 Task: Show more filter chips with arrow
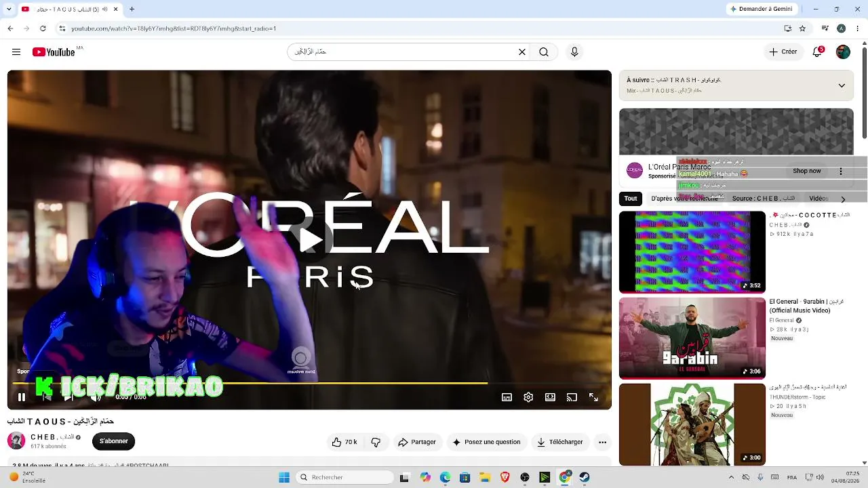(x=843, y=199)
